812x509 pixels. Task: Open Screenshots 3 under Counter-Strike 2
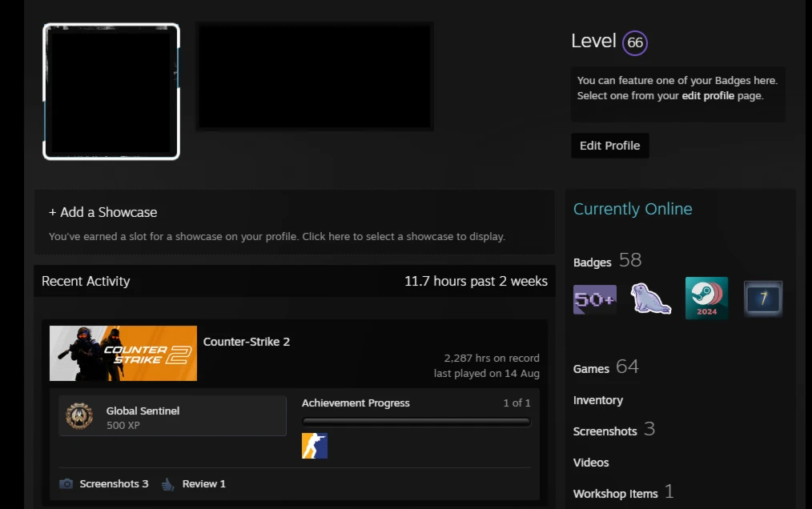pos(114,483)
